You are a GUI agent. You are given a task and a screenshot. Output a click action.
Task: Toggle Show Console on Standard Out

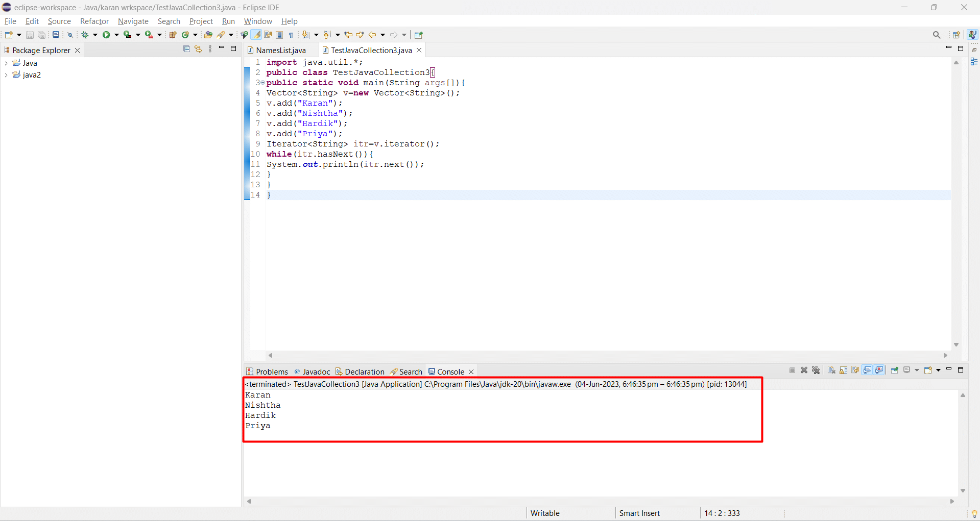click(x=867, y=370)
